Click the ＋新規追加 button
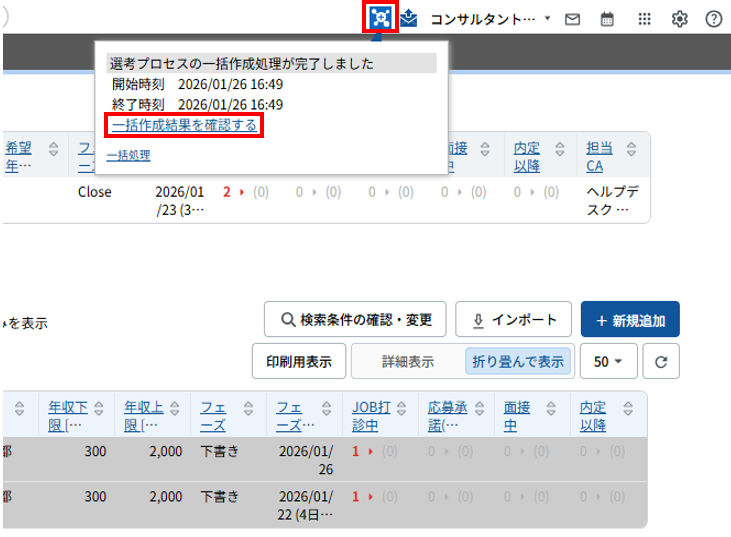 pyautogui.click(x=629, y=320)
